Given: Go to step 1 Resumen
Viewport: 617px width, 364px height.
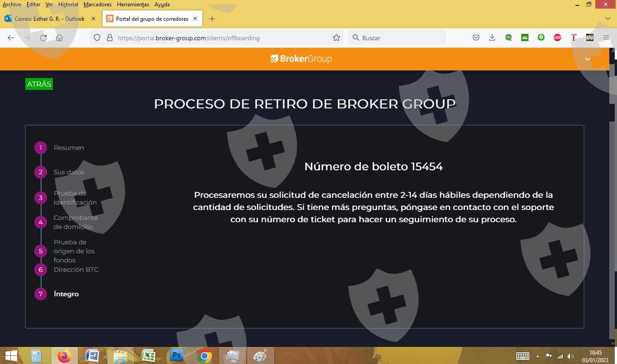Looking at the screenshot, I should (x=41, y=148).
